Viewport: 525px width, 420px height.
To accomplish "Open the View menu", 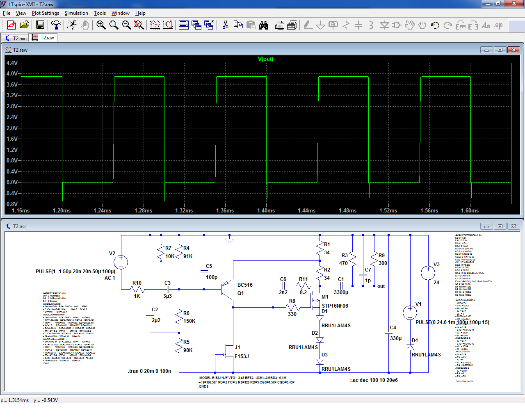I will click(21, 13).
